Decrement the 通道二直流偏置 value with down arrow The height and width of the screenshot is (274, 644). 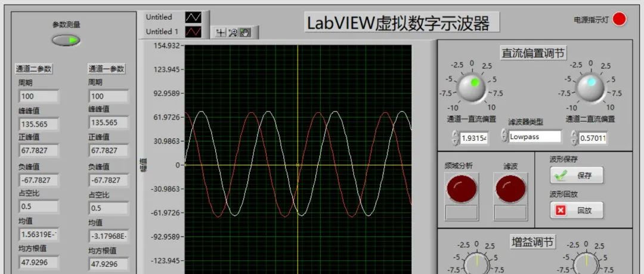pyautogui.click(x=574, y=141)
